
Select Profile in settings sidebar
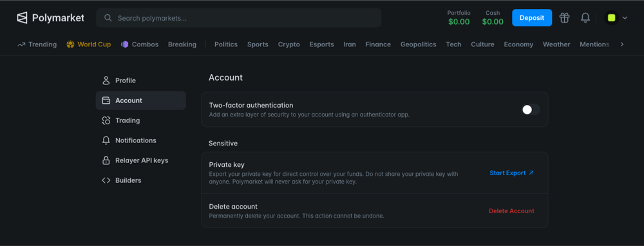click(141, 80)
